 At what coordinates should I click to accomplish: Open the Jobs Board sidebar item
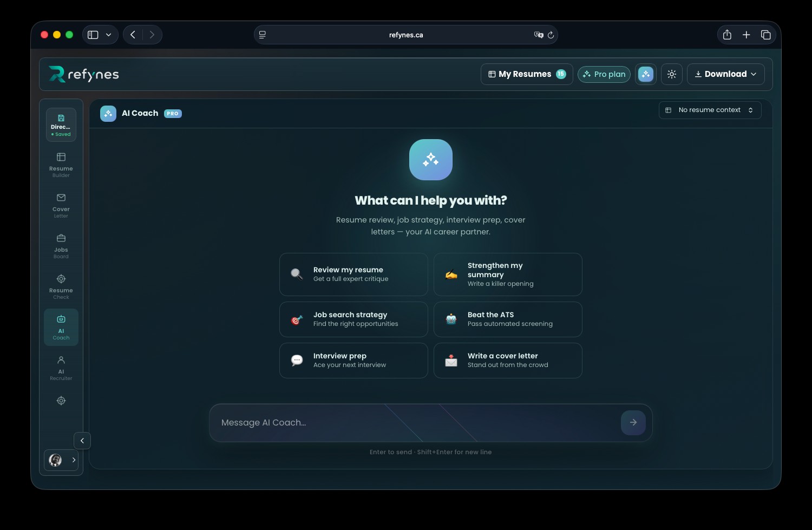pos(61,246)
